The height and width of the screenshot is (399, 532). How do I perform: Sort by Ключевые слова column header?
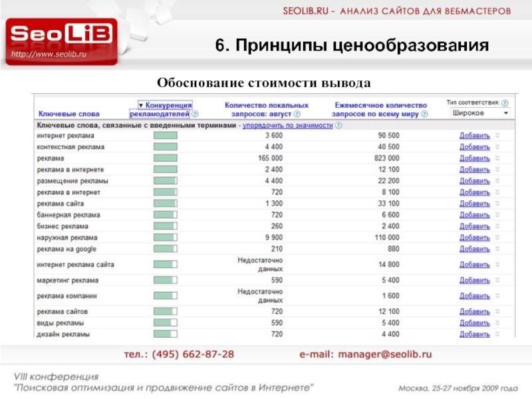click(69, 114)
